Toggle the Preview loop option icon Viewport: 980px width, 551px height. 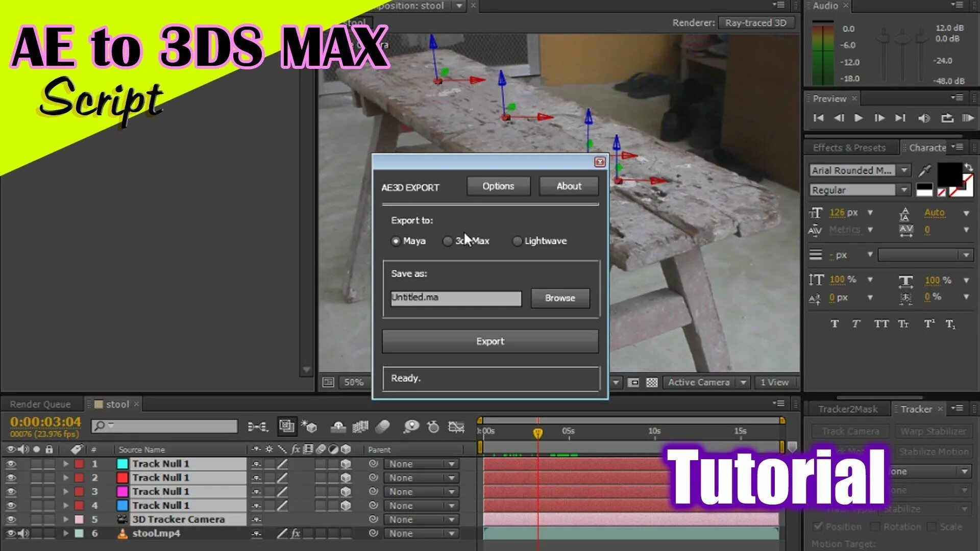947,118
